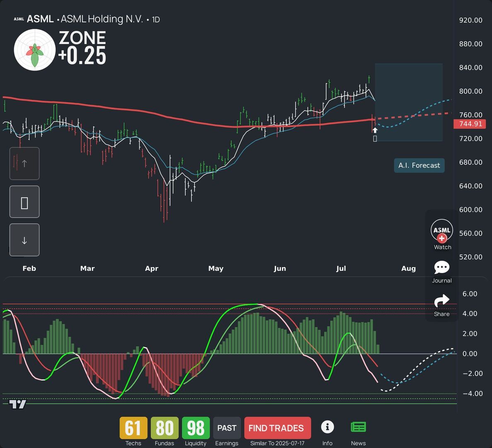
Task: Click the middle rectangle button on left
Action: point(24,202)
